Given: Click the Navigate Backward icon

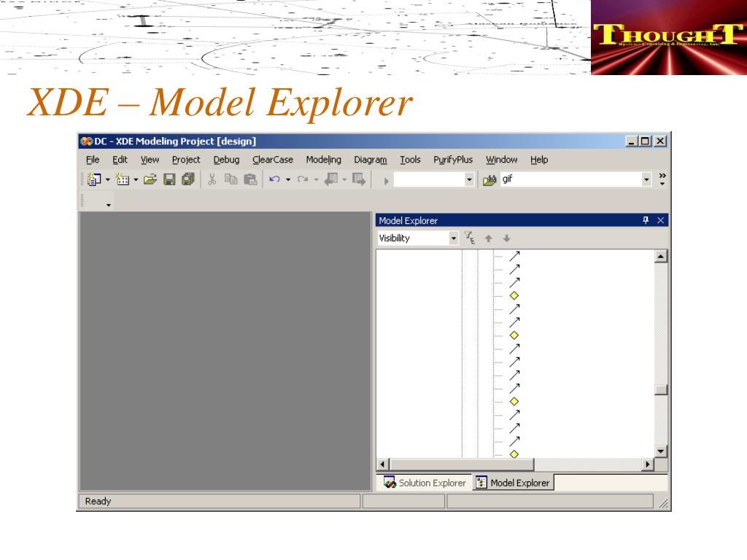Looking at the screenshot, I should point(331,179).
